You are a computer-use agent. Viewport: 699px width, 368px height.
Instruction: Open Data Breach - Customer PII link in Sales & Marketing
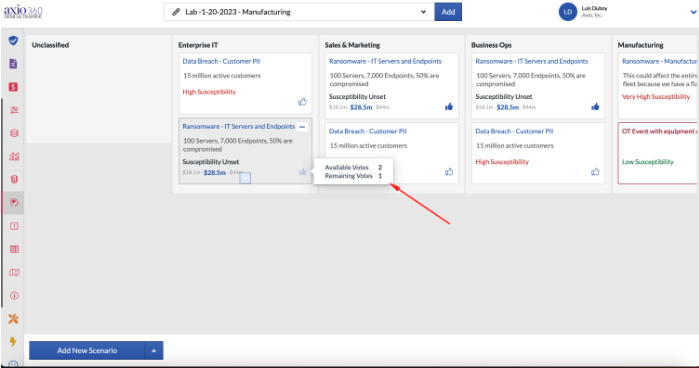[x=368, y=131]
